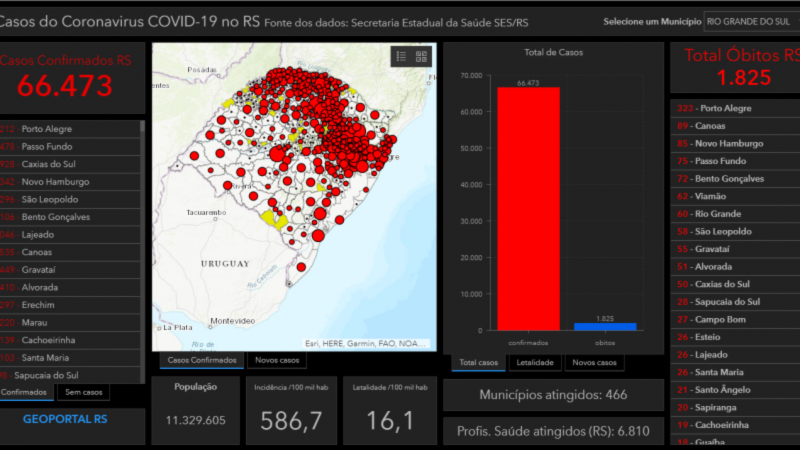Select the Total casos chart tab
The width and height of the screenshot is (800, 450).
point(479,363)
